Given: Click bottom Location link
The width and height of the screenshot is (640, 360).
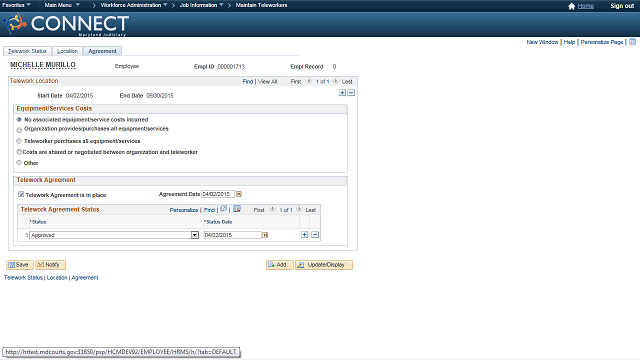Looking at the screenshot, I should [x=57, y=278].
